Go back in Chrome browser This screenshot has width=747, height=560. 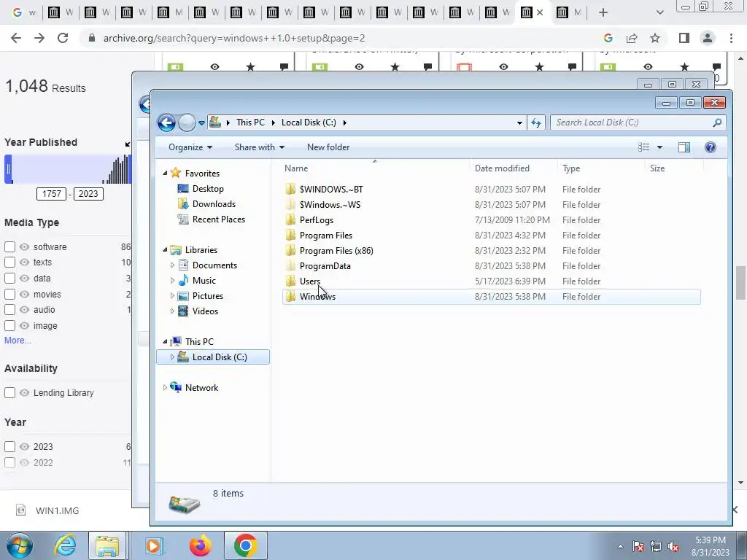16,38
